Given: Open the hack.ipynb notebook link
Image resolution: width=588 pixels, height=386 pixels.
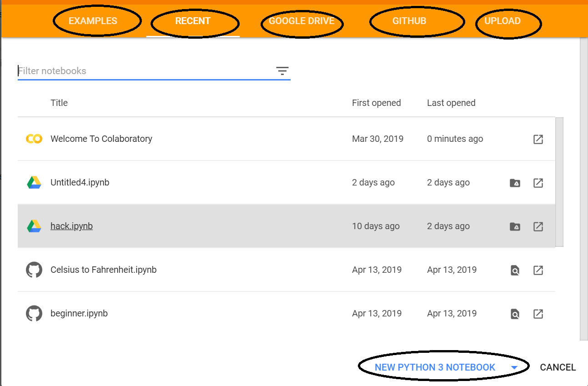Looking at the screenshot, I should point(71,226).
